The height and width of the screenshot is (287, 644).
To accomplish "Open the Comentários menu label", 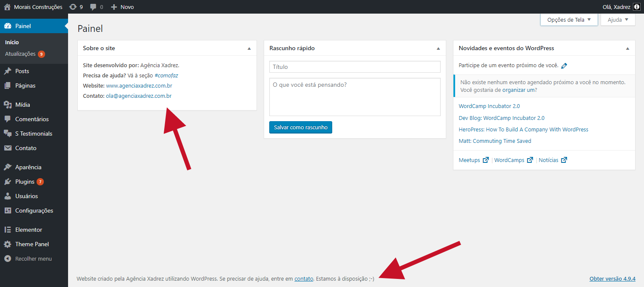I will pyautogui.click(x=32, y=119).
